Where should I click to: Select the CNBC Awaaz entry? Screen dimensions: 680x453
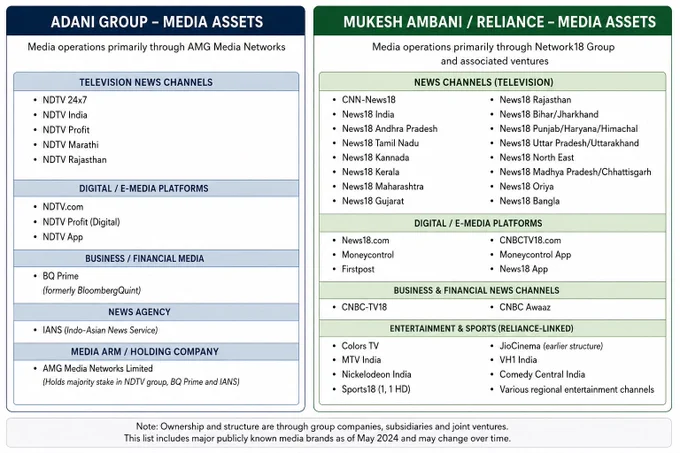(525, 307)
